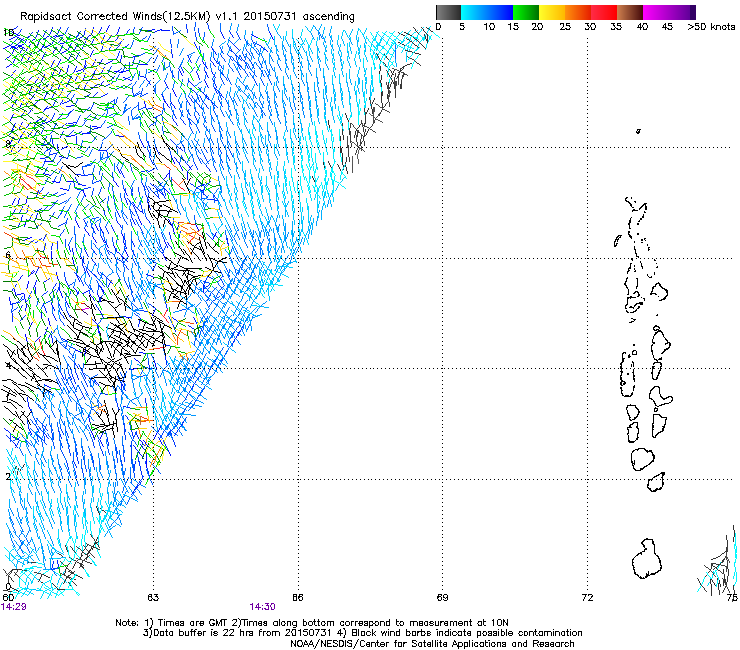Click longitude label '66' on bottom axis
Image resolution: width=740 pixels, height=650 pixels.
[298, 598]
